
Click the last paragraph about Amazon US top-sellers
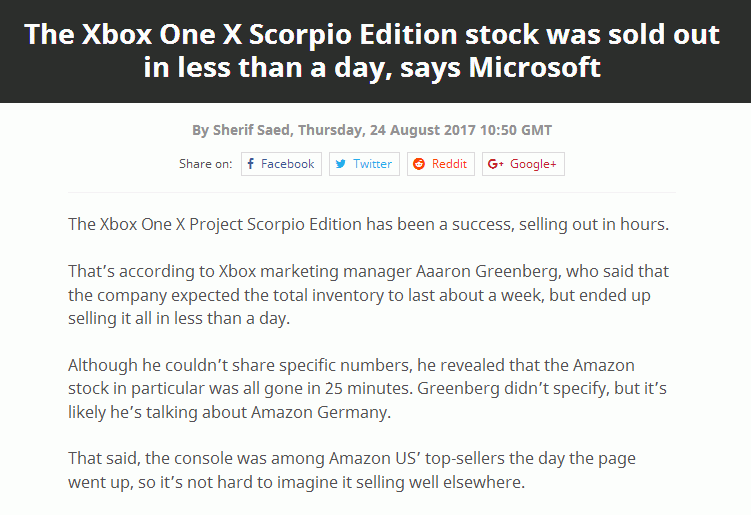click(x=352, y=470)
